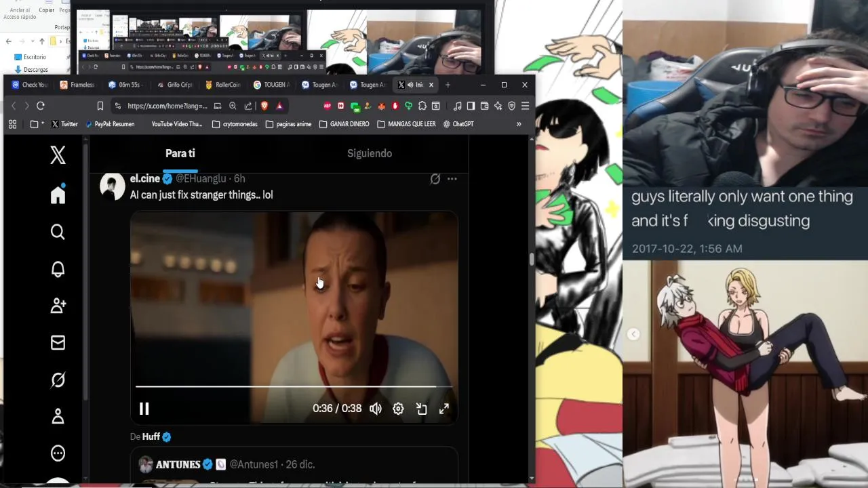Close the active X tab
The width and height of the screenshot is (868, 488).
point(431,85)
